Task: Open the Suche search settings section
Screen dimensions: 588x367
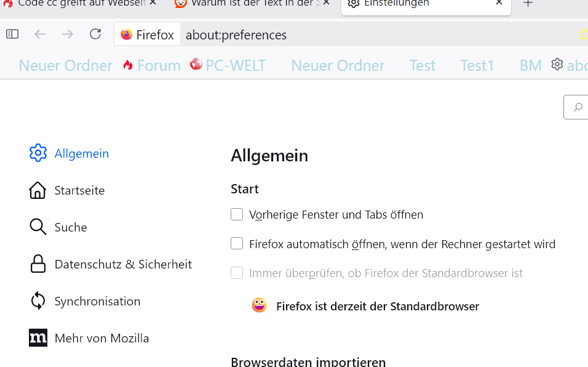Action: click(x=70, y=228)
